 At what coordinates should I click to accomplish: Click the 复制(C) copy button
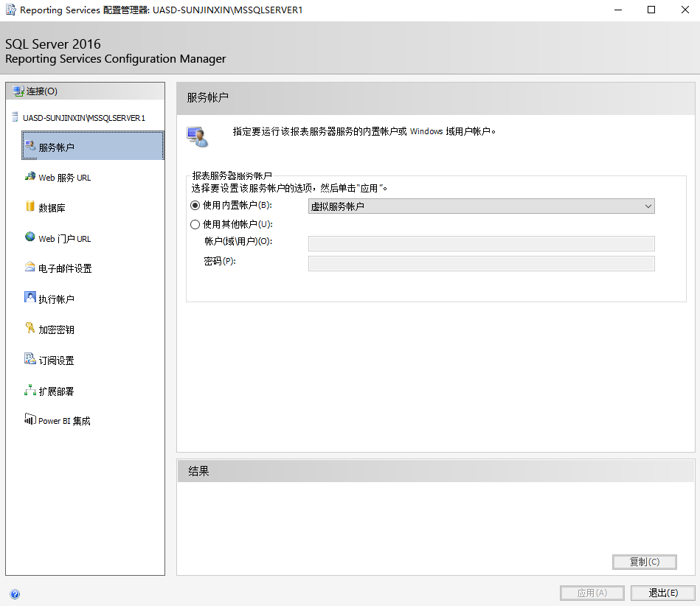click(x=644, y=562)
